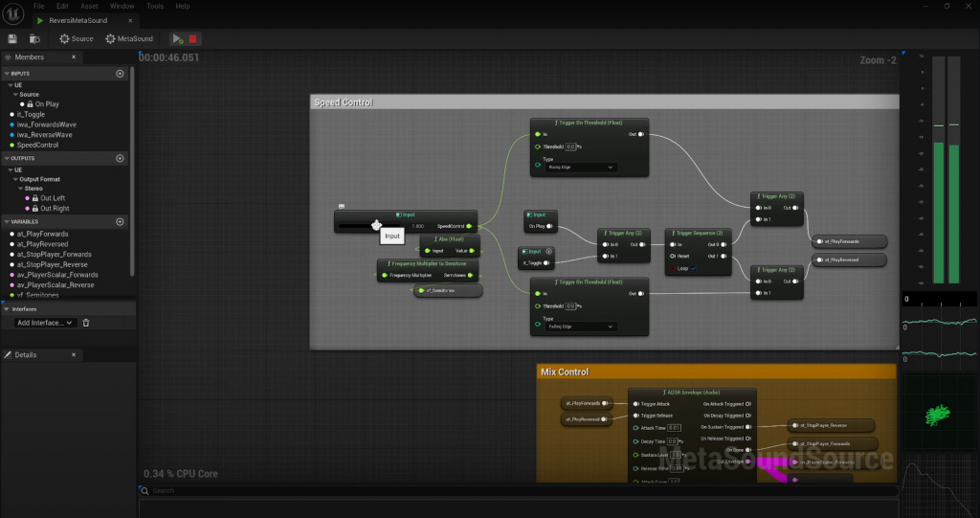This screenshot has width=980, height=518.
Task: Open the Falling Edge type dropdown
Action: 581,327
